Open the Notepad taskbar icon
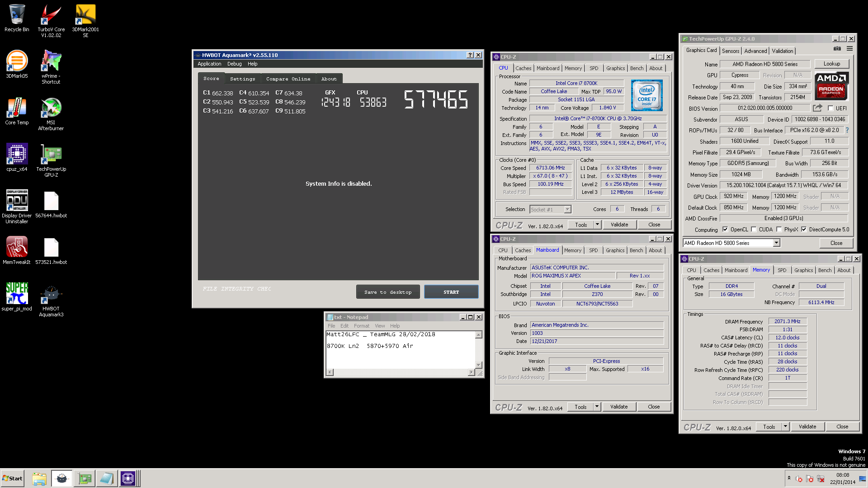 [107, 479]
